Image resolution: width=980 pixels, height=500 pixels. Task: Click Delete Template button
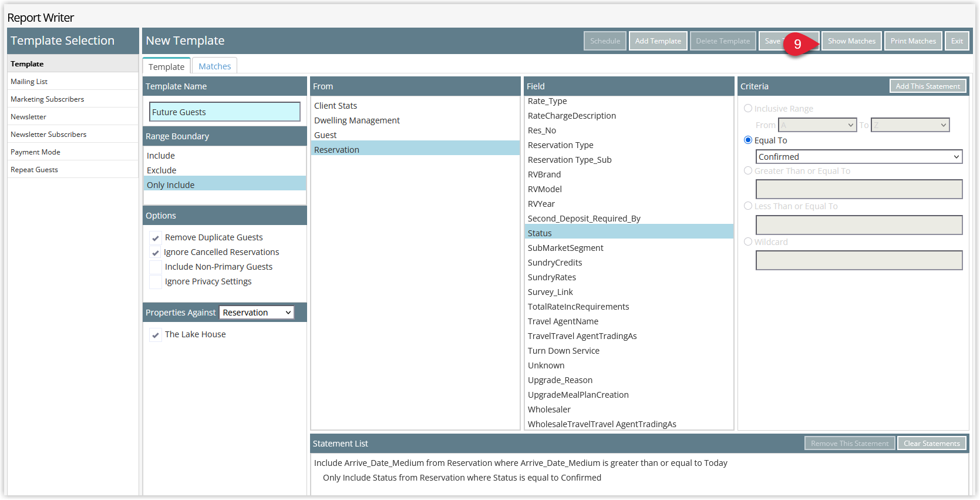[723, 41]
